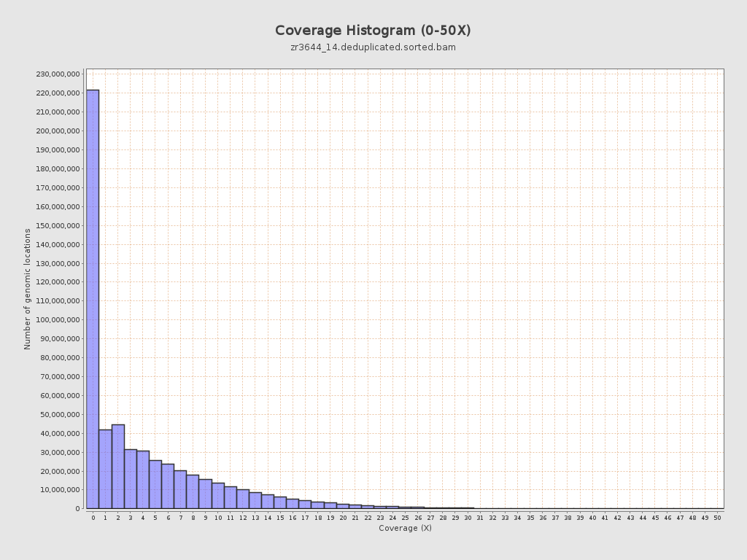This screenshot has width=747, height=560.
Task: Click the y-axis label "200,000,000"
Action: pos(58,131)
